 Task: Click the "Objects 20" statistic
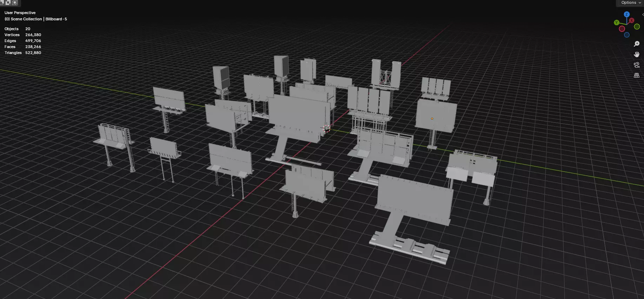[17, 29]
